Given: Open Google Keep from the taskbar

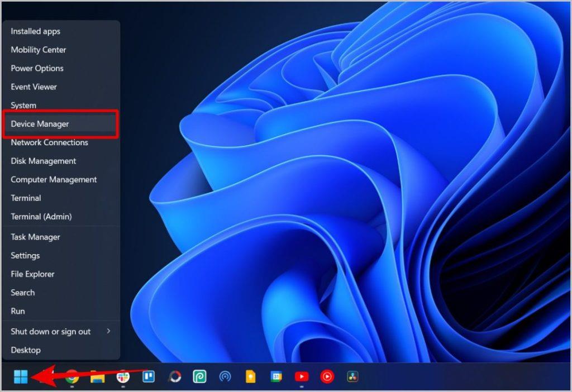Looking at the screenshot, I should click(x=251, y=376).
